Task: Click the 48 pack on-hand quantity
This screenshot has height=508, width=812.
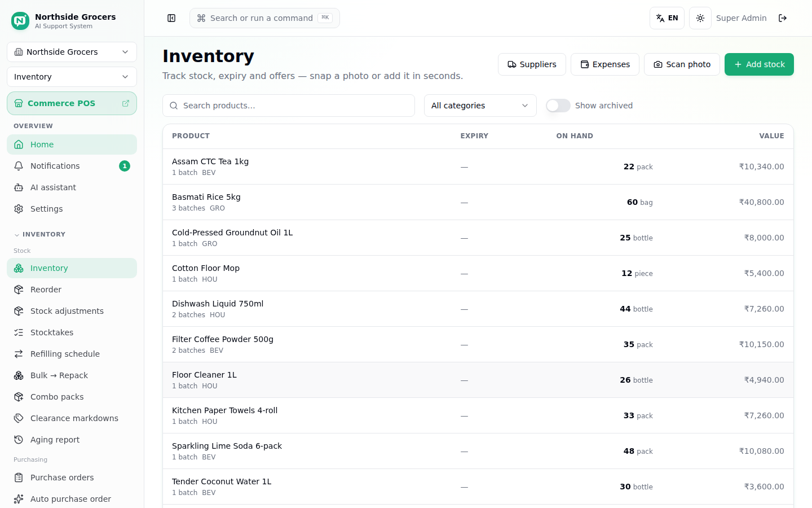Action: (638, 451)
